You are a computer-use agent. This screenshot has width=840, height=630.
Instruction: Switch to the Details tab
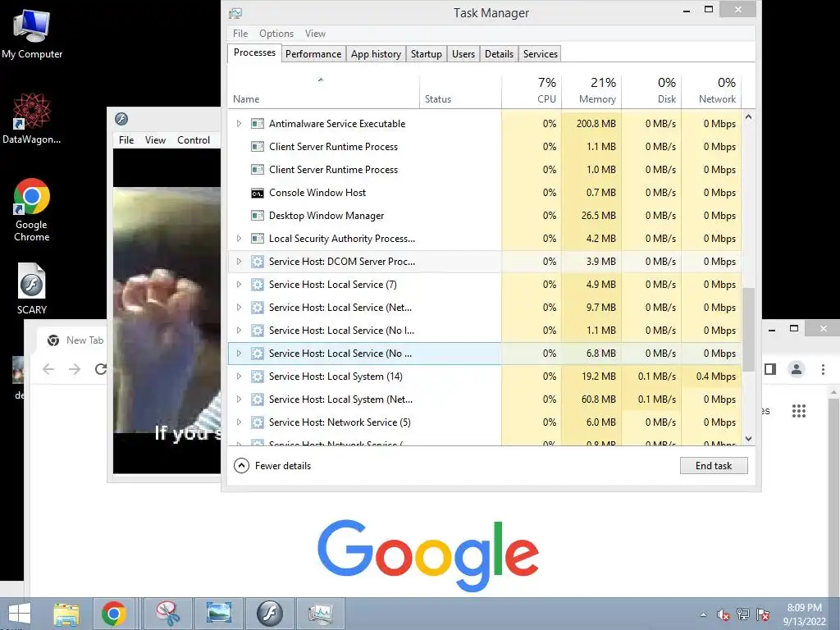pos(499,54)
